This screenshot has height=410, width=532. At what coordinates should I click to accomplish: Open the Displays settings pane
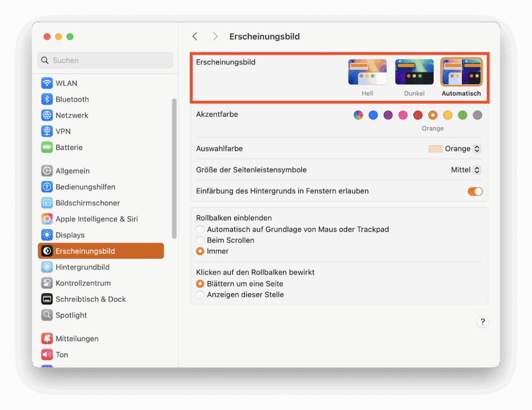[101, 235]
